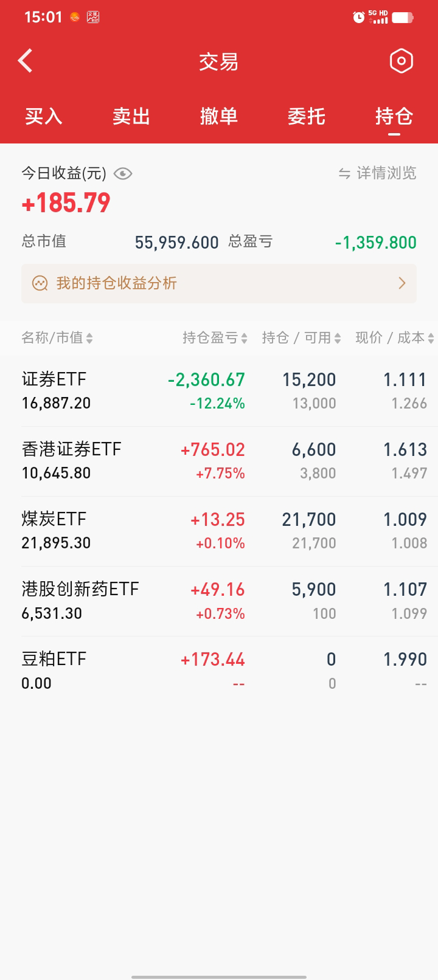This screenshot has width=438, height=980.
Task: Click the 详情浏览 link
Action: point(386,174)
